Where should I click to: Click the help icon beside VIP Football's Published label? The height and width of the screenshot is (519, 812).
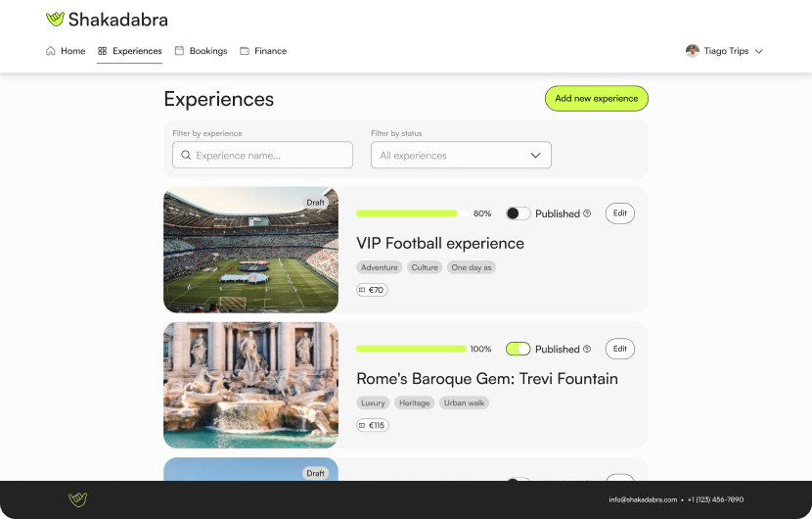click(587, 213)
